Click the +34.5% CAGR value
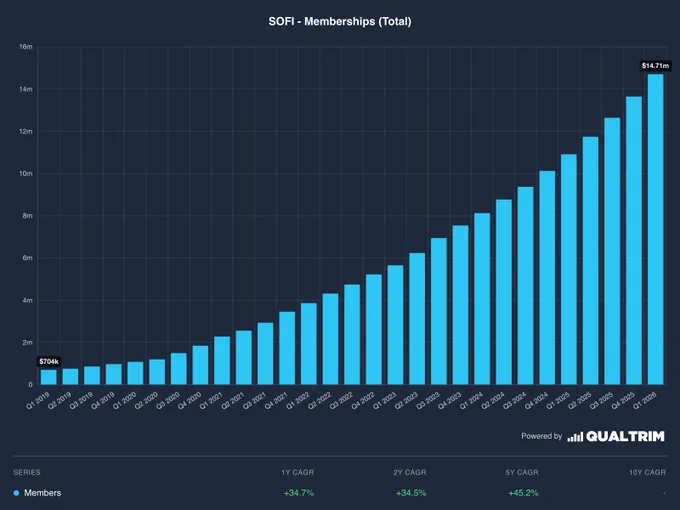Viewport: 680px width, 510px height. point(411,493)
